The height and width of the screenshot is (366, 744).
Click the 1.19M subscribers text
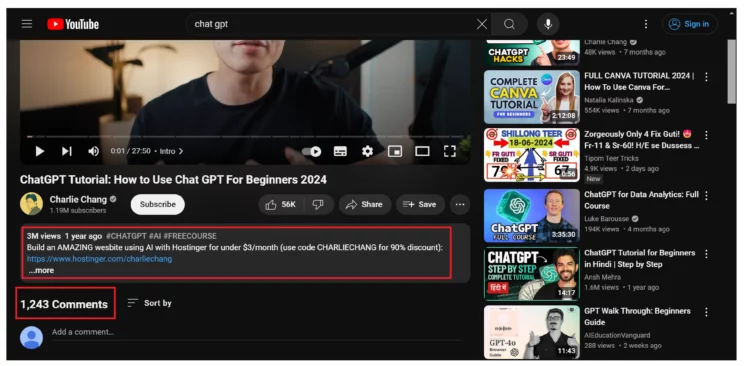pos(78,210)
